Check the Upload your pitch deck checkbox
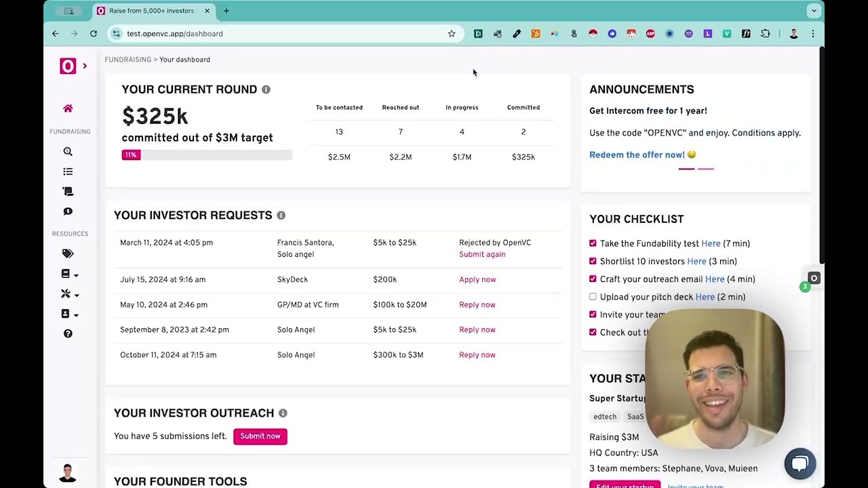Viewport: 868px width, 488px height. (x=593, y=297)
